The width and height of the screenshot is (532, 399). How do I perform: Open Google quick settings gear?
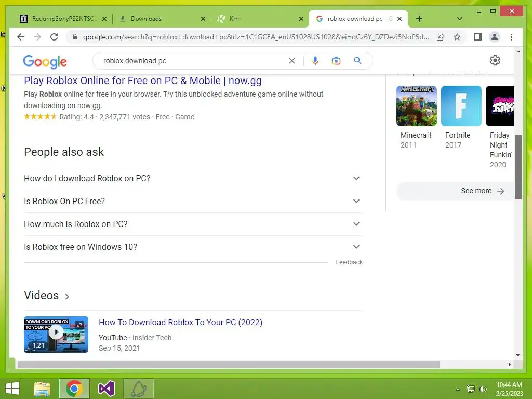[495, 60]
